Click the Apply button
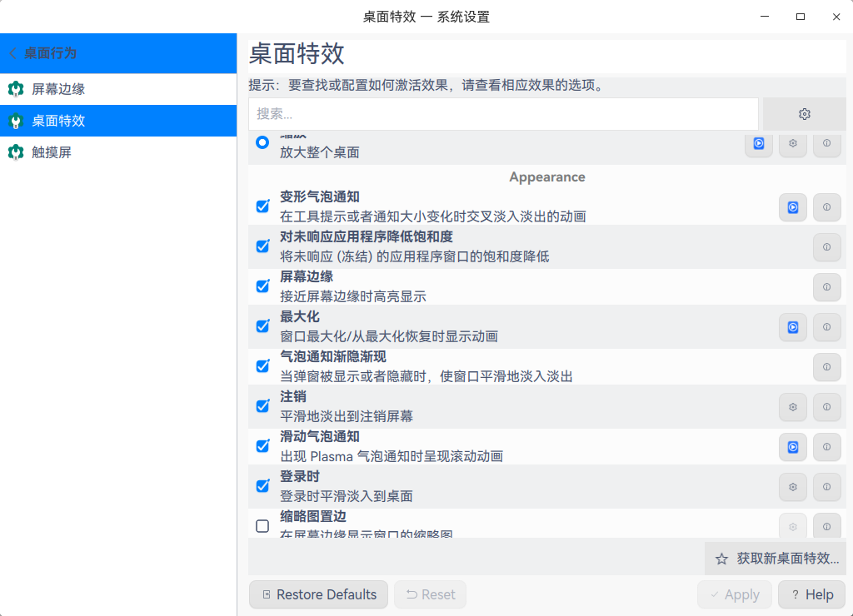This screenshot has height=616, width=853. click(735, 595)
